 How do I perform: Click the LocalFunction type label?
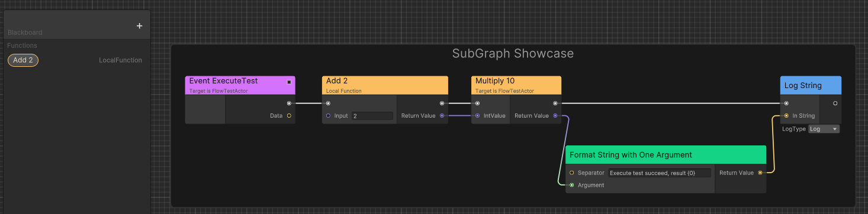pos(120,60)
